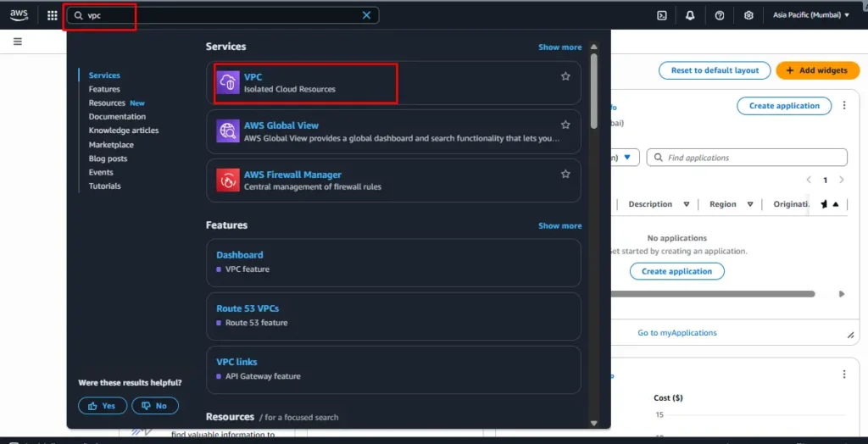Open the CloudShell terminal icon
This screenshot has width=868, height=444.
pos(661,15)
